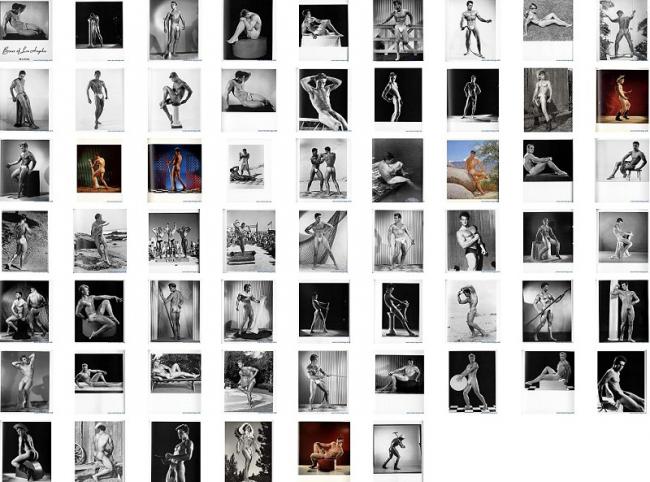The width and height of the screenshot is (650, 482).
Task: Select the photo of man seated on round pedestal
Action: coord(248,30)
